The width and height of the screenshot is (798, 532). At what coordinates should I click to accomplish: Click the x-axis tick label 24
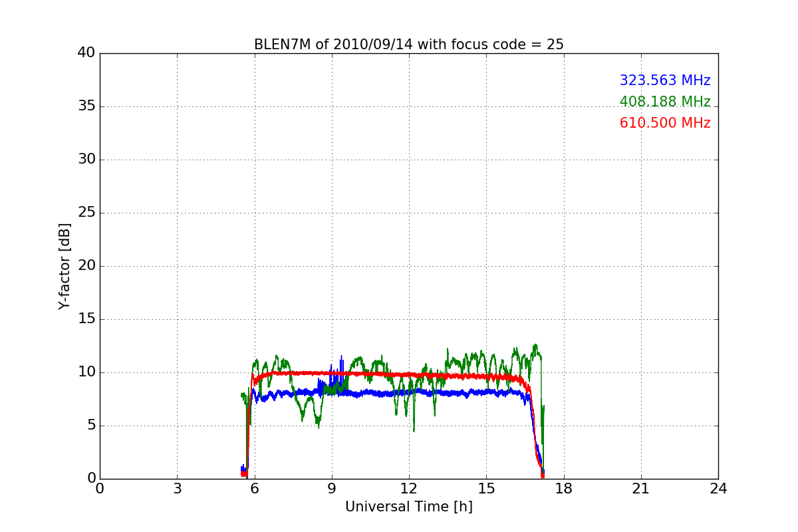coord(718,489)
